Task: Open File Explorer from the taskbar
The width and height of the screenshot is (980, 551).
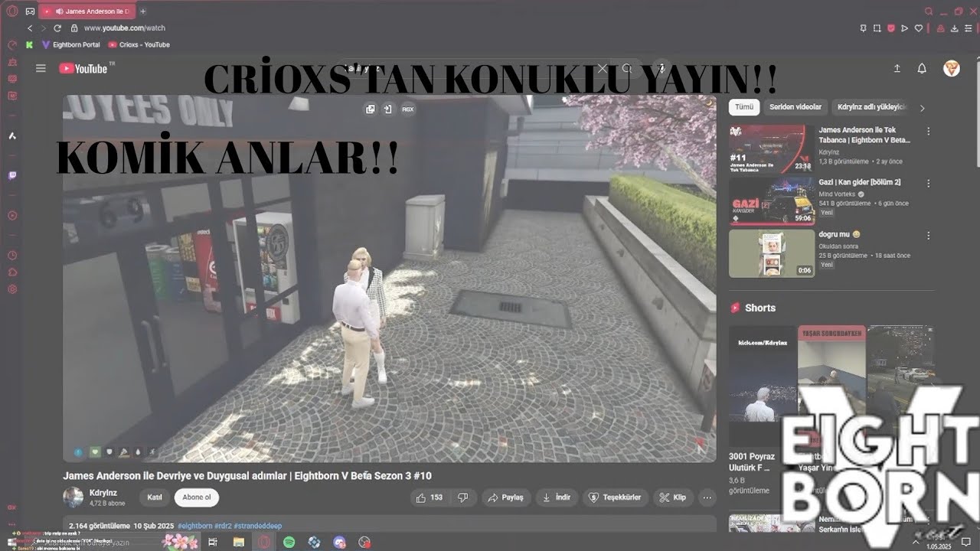Action: point(239,542)
